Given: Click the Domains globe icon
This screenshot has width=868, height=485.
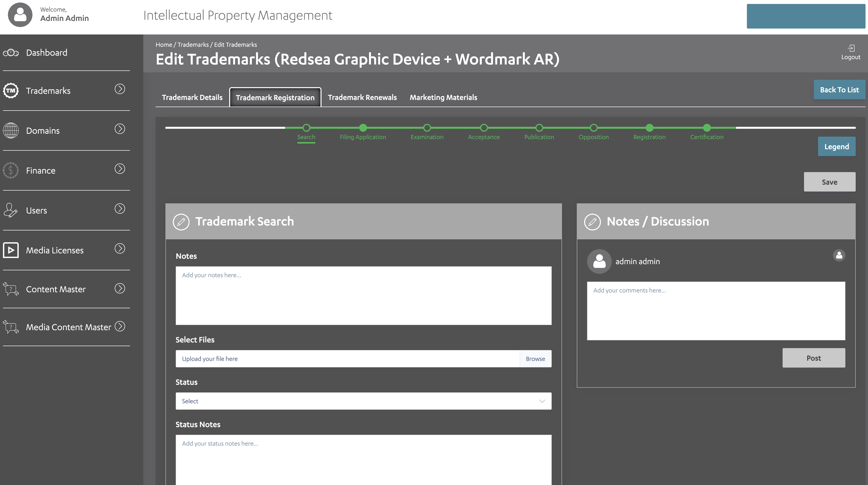Looking at the screenshot, I should (11, 130).
